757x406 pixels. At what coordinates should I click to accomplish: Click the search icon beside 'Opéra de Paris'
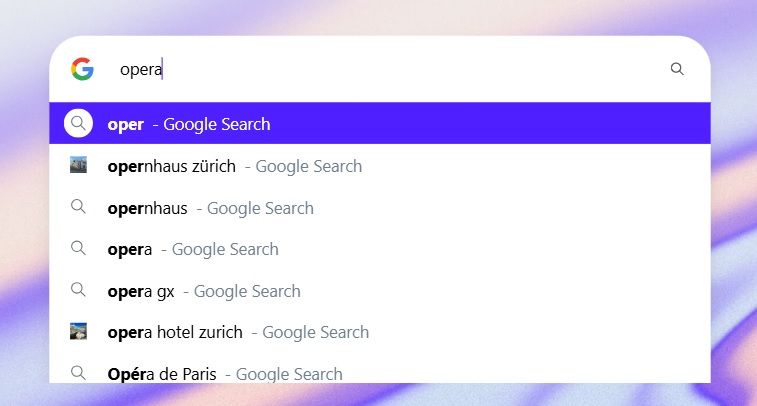pyautogui.click(x=78, y=373)
